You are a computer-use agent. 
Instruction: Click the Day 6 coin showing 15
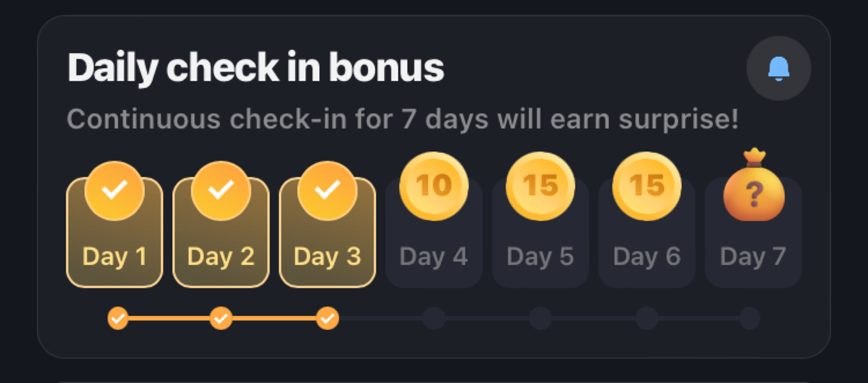coord(647,186)
